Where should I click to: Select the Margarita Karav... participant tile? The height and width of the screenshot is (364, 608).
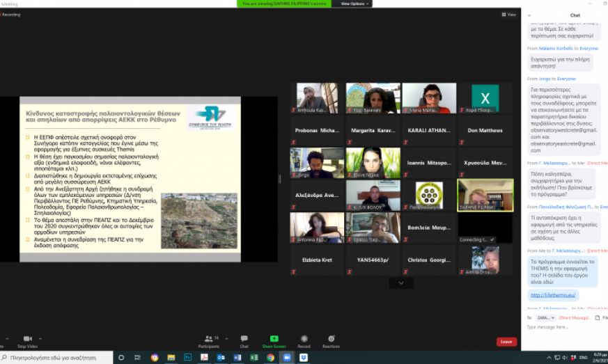373,130
